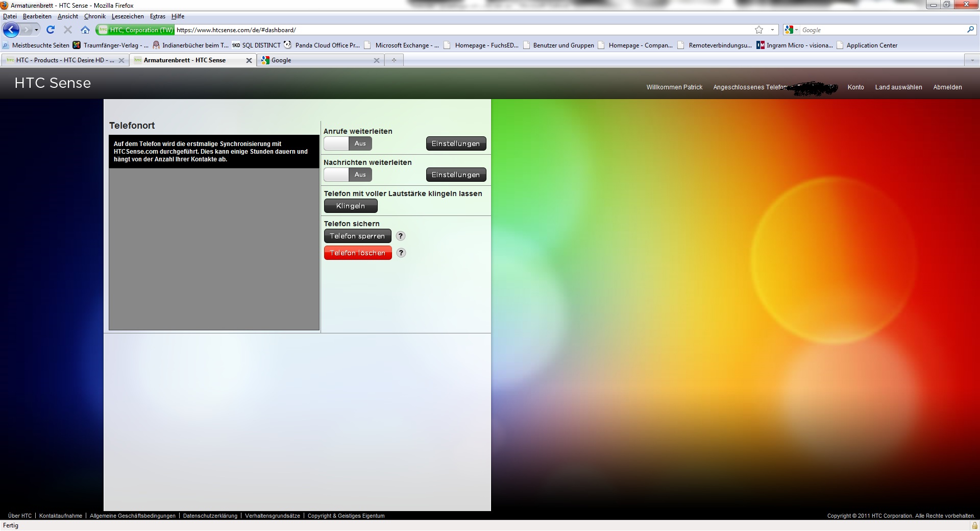Open the Verhaltensgrundsätze footer link
This screenshot has height=531, width=980.
(273, 516)
